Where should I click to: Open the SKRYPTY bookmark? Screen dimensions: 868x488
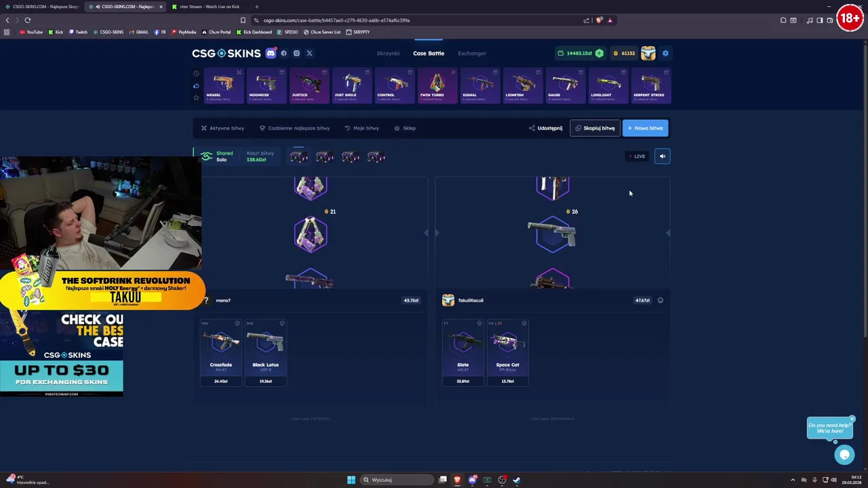pyautogui.click(x=358, y=32)
